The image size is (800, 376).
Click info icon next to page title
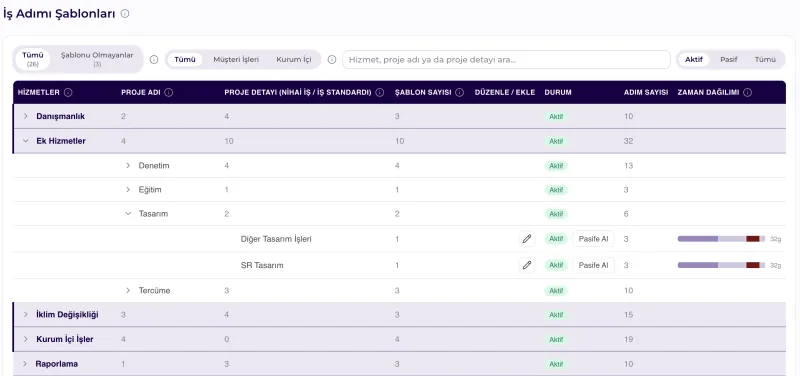[125, 14]
